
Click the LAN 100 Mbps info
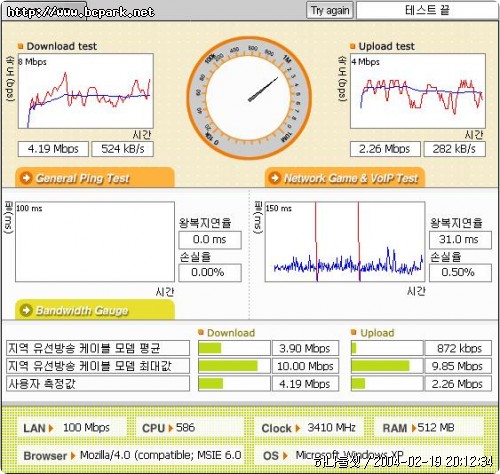coord(71,427)
